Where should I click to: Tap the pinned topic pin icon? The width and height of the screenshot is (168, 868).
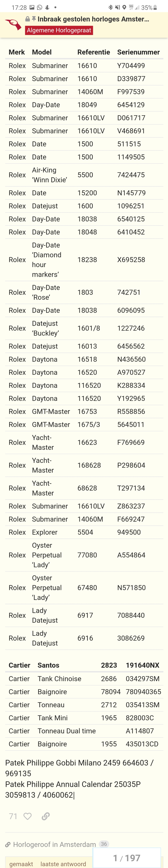(x=34, y=19)
